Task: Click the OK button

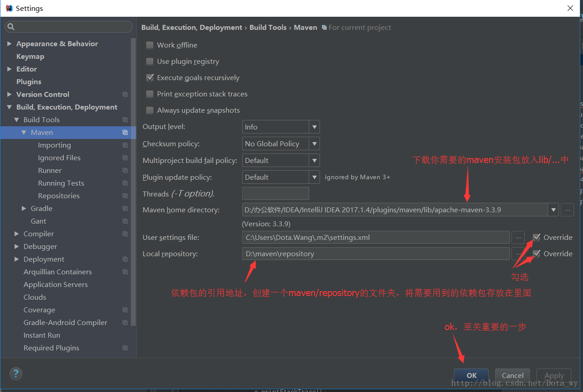Action: [472, 375]
